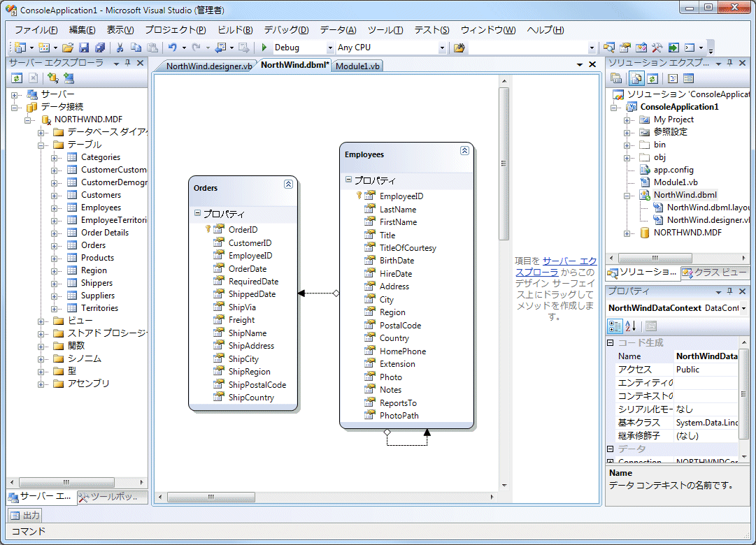Switch to the クラス ビュー tab

pyautogui.click(x=715, y=272)
